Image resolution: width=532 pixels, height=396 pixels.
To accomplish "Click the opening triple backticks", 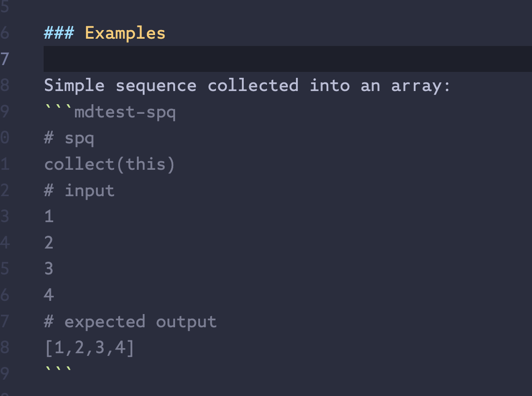I will click(58, 107).
